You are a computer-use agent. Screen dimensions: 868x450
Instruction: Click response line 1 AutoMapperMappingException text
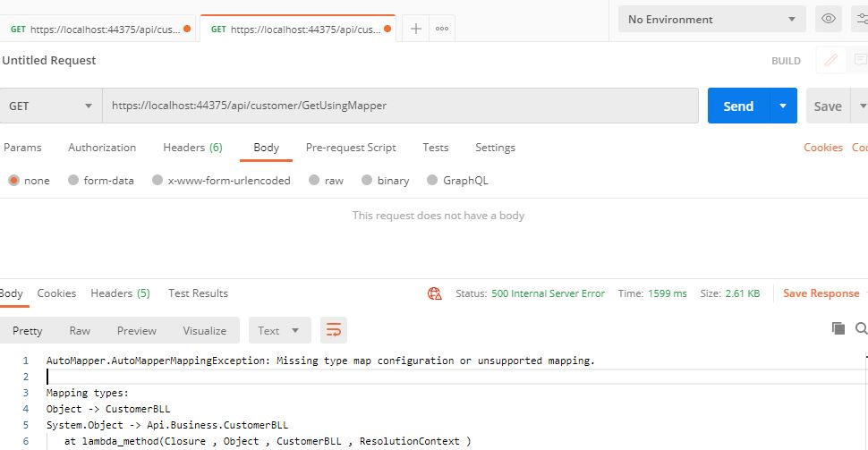coord(320,361)
